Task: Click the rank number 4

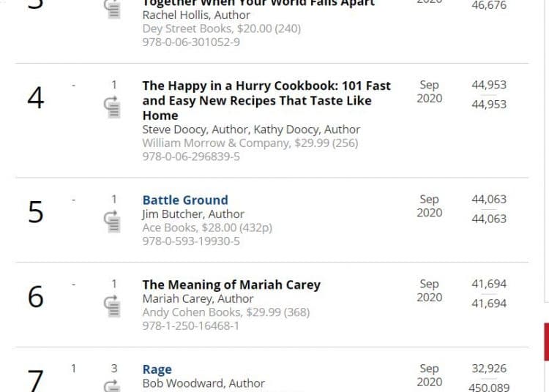Action: tap(35, 98)
